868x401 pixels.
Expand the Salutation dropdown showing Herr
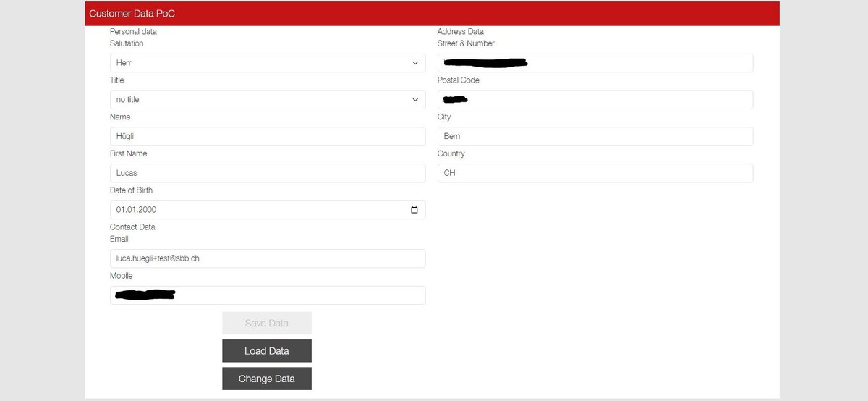coord(267,63)
